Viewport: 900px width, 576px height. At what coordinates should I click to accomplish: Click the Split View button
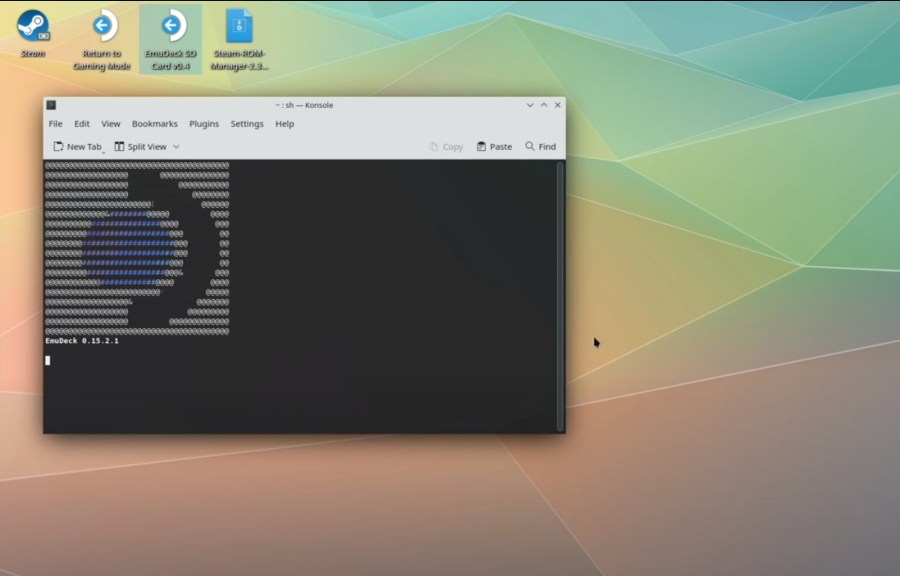[141, 147]
